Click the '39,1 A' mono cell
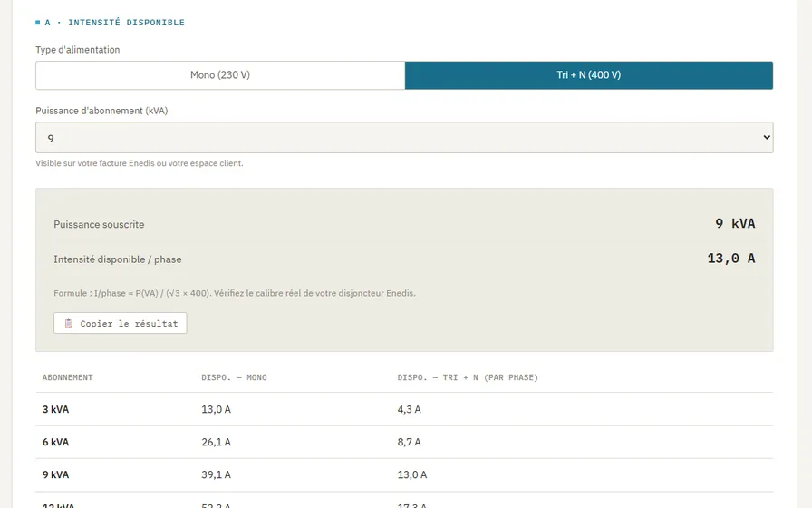The width and height of the screenshot is (812, 508). [x=216, y=474]
